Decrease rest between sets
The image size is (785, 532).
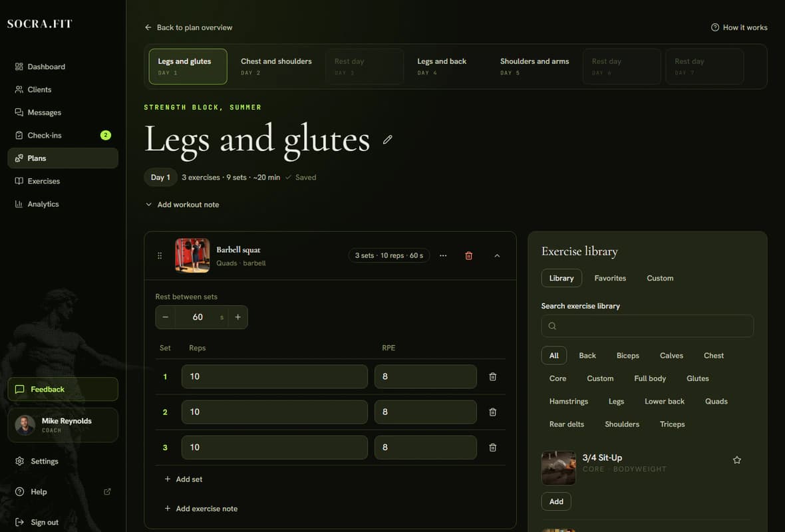coord(165,317)
